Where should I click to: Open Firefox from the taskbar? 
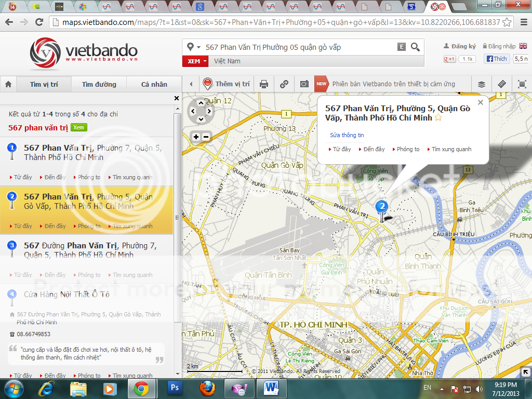tap(207, 388)
